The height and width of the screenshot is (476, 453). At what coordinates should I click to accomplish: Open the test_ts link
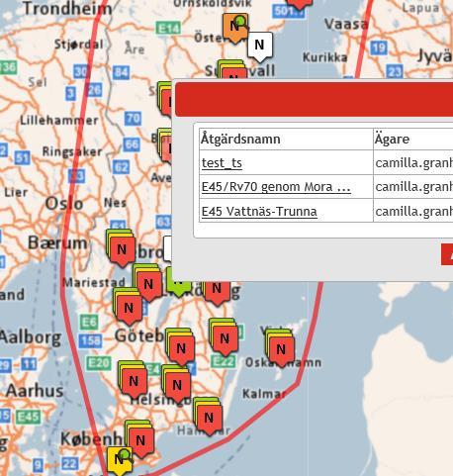(x=222, y=163)
